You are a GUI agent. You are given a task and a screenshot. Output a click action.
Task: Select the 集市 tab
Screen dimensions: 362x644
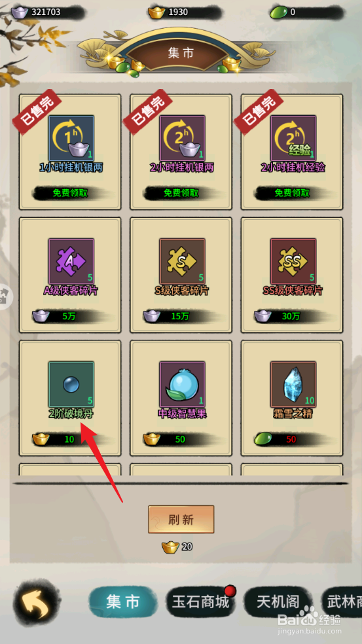123,602
